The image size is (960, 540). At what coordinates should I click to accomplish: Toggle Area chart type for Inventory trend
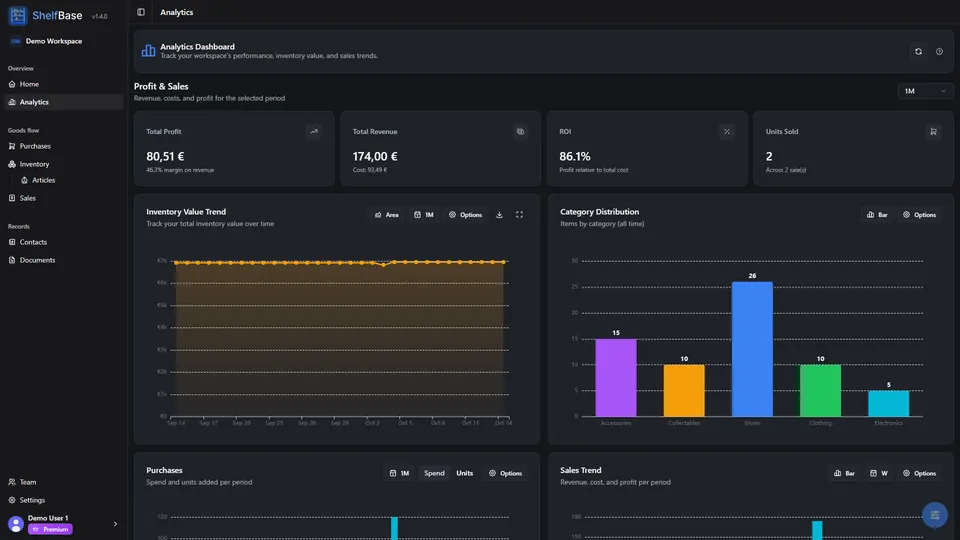387,215
